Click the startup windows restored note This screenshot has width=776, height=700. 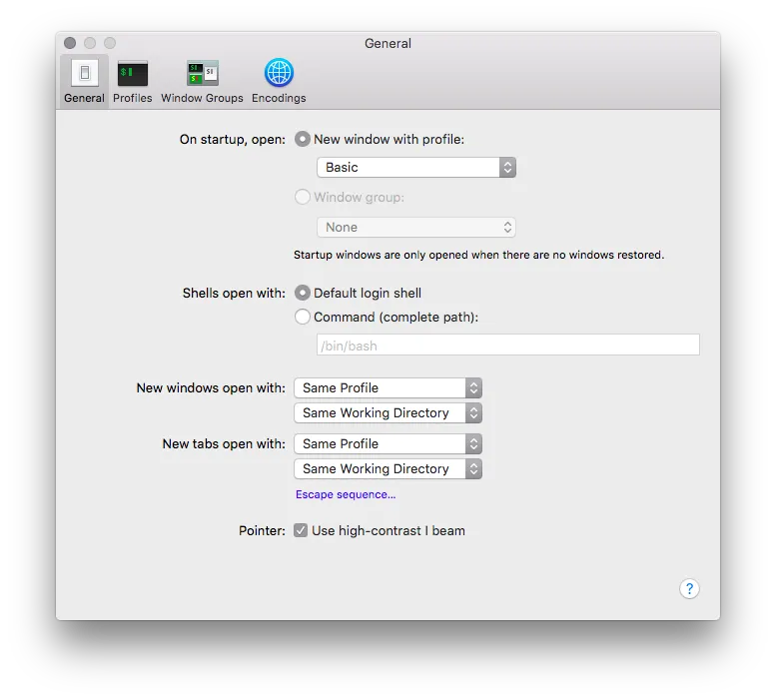(x=478, y=255)
